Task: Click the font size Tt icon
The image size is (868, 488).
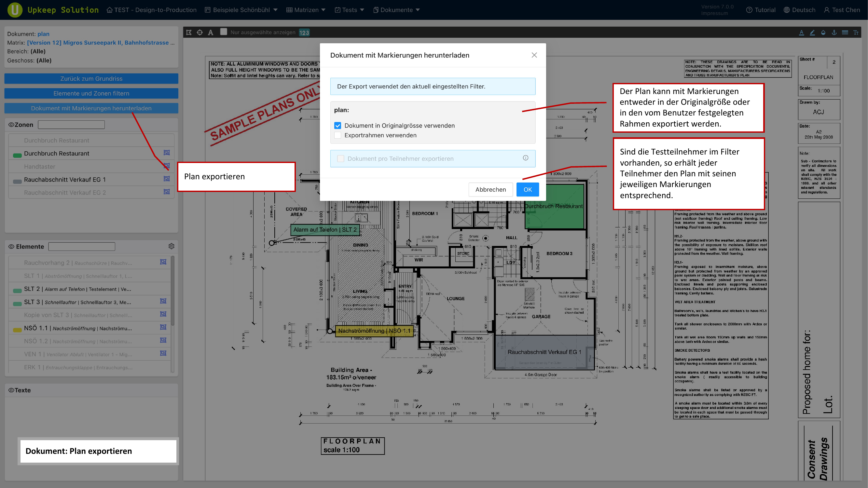Action: (856, 32)
